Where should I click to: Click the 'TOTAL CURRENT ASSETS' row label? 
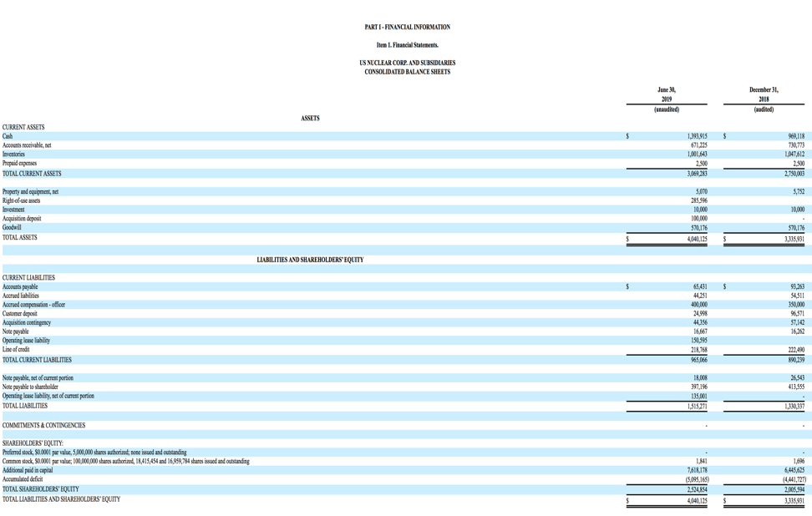(x=32, y=174)
